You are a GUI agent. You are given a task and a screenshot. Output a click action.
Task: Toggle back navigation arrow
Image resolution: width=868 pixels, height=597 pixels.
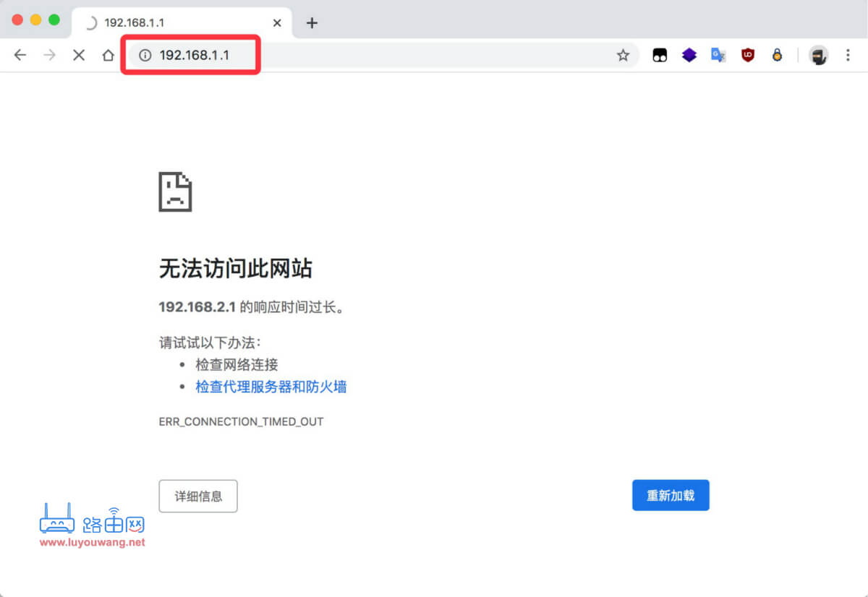[20, 55]
